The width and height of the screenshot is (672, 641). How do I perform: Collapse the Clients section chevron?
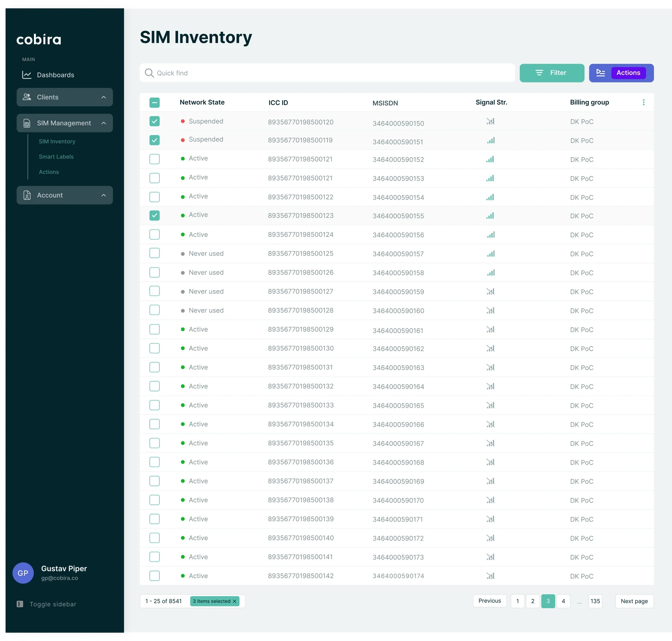[104, 97]
